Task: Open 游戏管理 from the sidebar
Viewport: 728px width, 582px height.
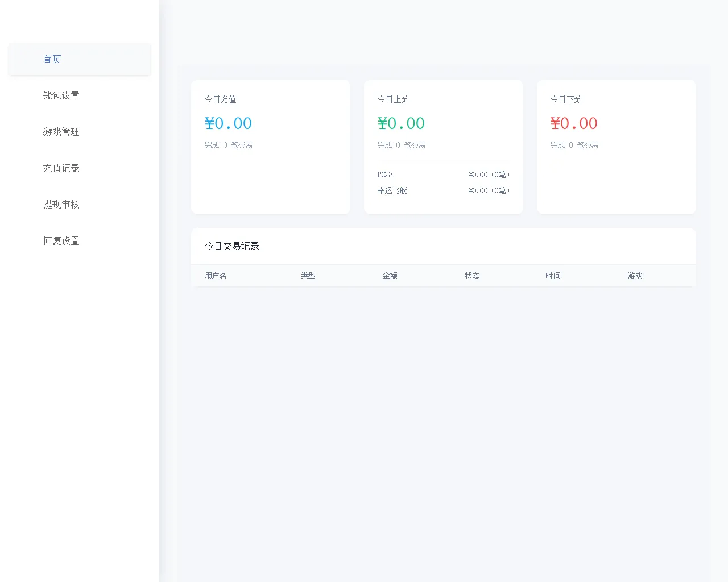Action: pos(61,132)
